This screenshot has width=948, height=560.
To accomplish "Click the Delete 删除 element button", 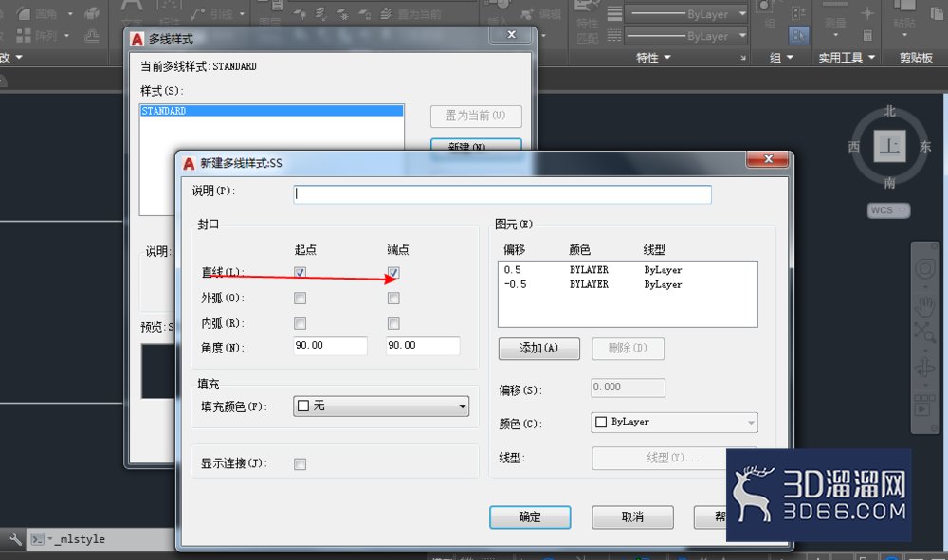I will point(628,348).
